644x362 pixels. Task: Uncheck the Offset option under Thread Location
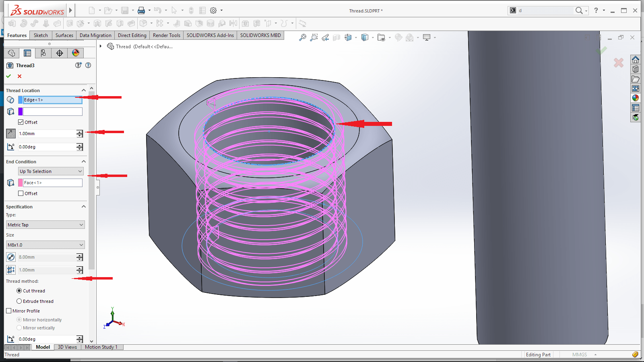(21, 122)
